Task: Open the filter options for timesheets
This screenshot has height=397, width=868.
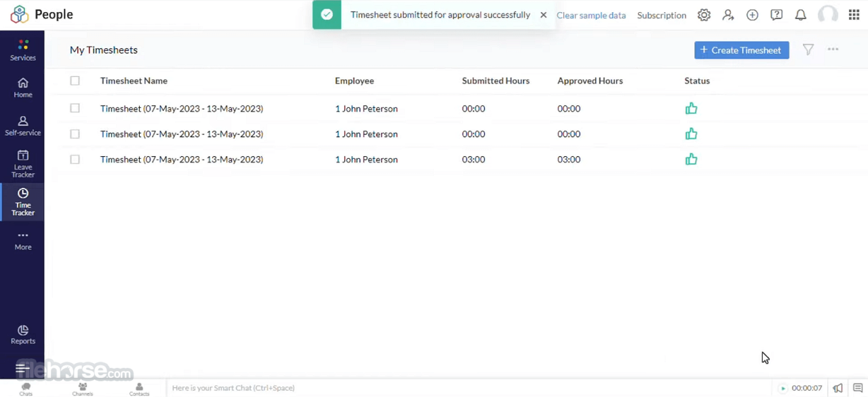Action: point(808,50)
